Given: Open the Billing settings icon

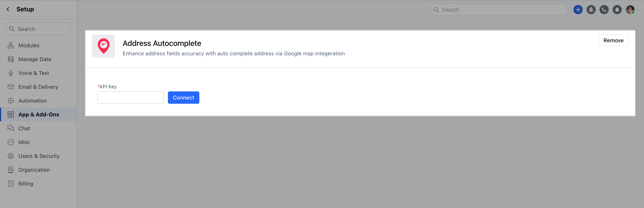Looking at the screenshot, I should [11, 183].
